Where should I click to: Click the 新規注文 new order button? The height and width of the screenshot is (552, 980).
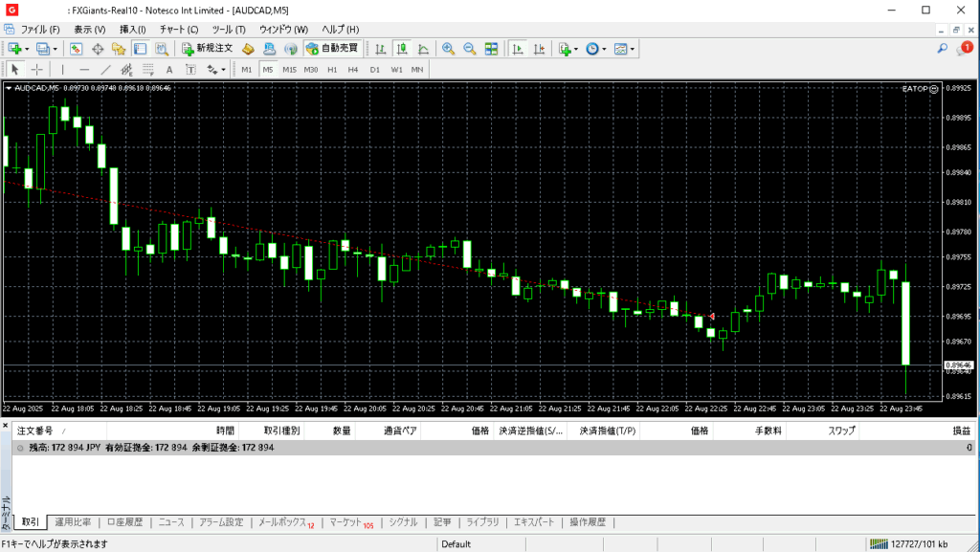point(207,49)
